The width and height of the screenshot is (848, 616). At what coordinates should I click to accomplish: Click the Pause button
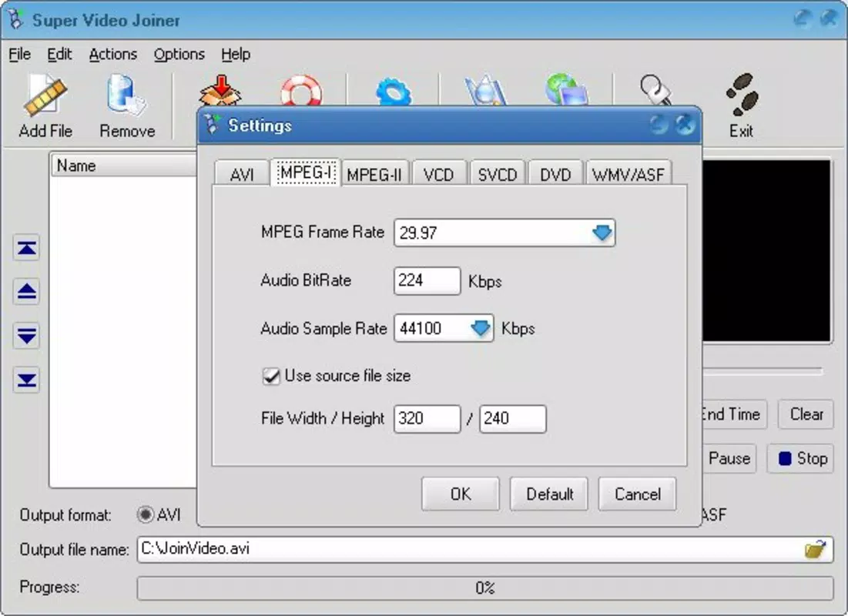729,459
